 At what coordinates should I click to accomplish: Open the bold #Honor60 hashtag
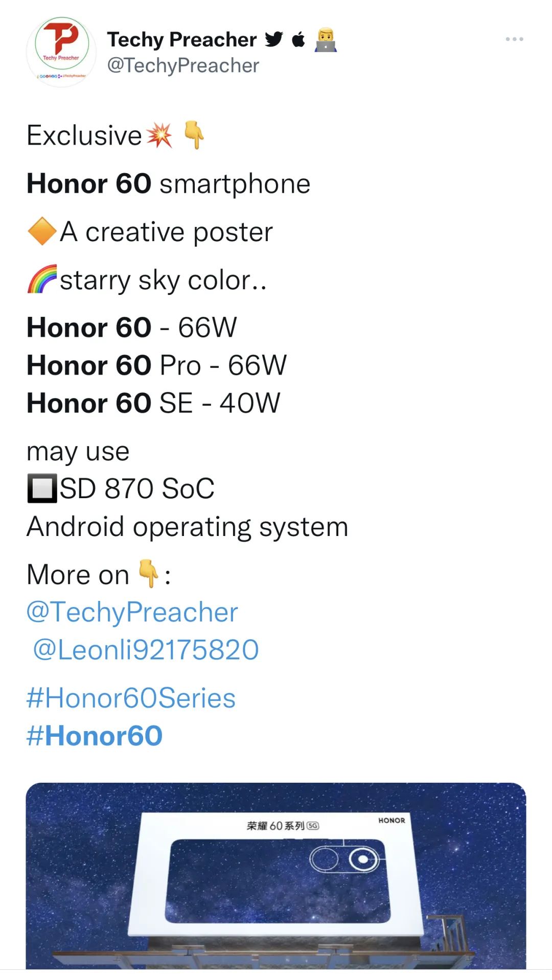(95, 736)
